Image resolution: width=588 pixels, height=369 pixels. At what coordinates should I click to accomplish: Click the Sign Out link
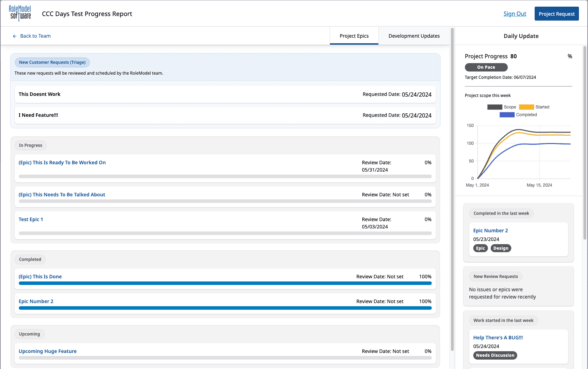pos(515,14)
